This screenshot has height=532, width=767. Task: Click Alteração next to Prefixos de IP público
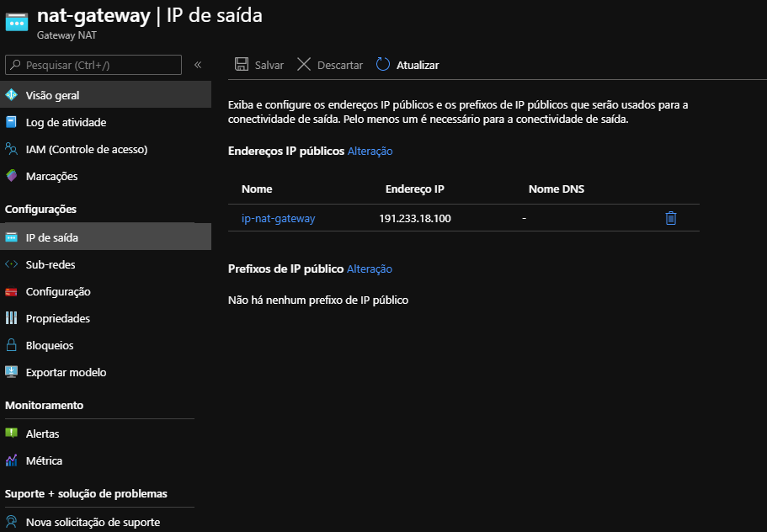click(x=370, y=269)
